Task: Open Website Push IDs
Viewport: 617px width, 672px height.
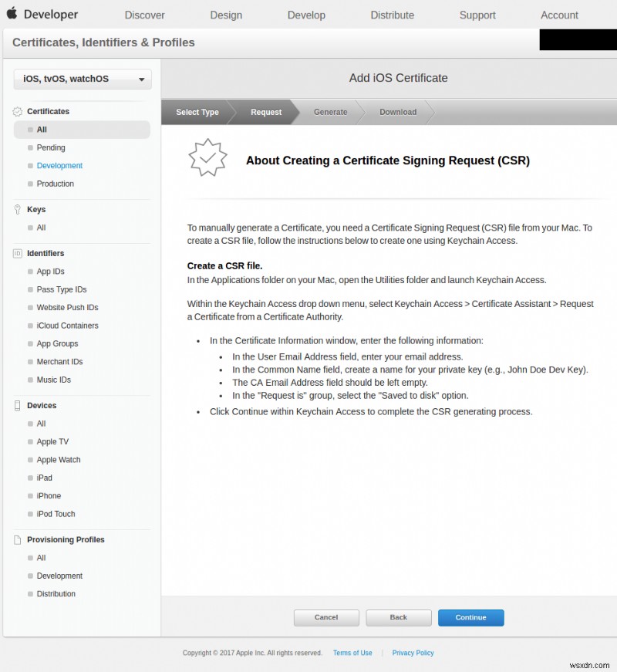Action: click(67, 307)
